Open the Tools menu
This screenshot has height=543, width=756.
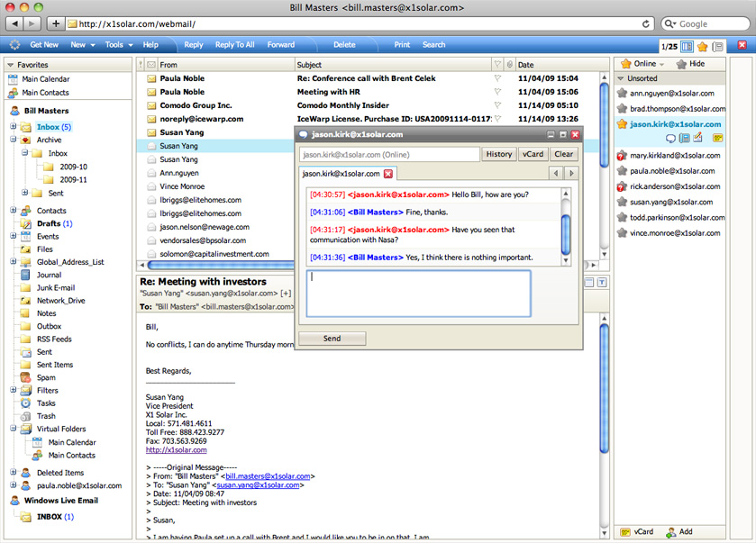(x=114, y=45)
